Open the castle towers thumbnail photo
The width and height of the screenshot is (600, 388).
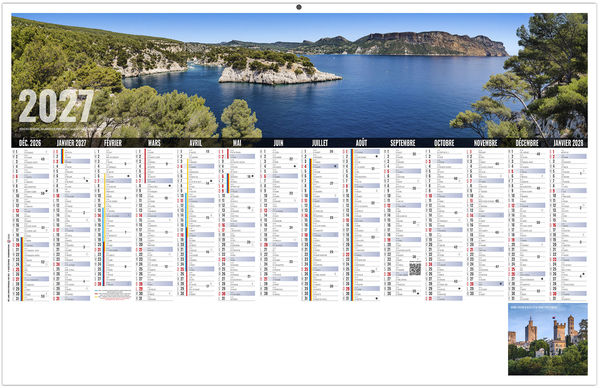point(548,339)
